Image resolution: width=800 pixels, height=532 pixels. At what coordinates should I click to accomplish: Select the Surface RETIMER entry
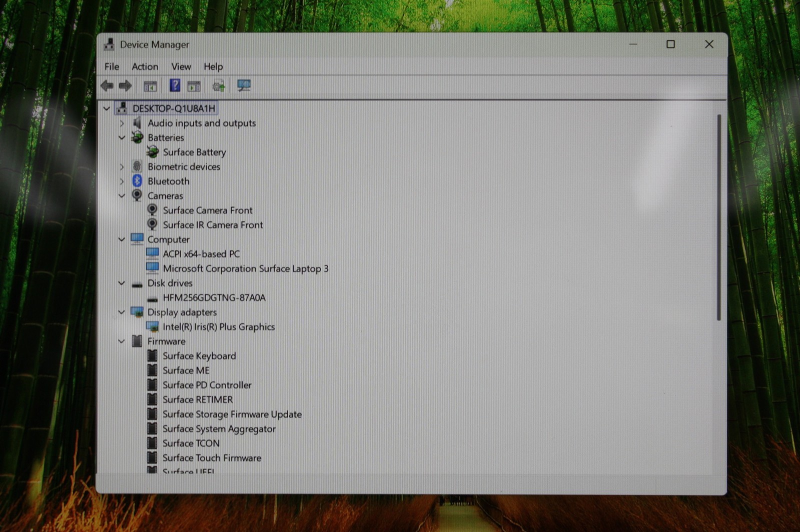pyautogui.click(x=198, y=399)
